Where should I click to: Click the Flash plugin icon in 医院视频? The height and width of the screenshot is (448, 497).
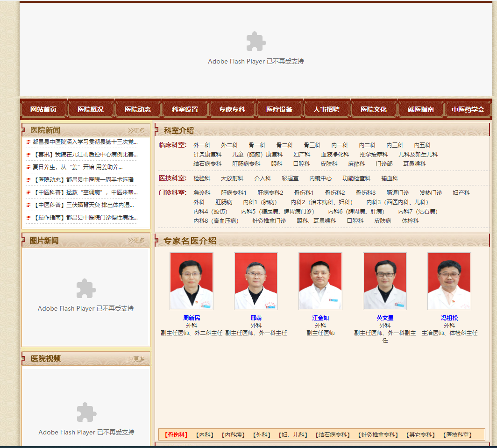click(86, 412)
